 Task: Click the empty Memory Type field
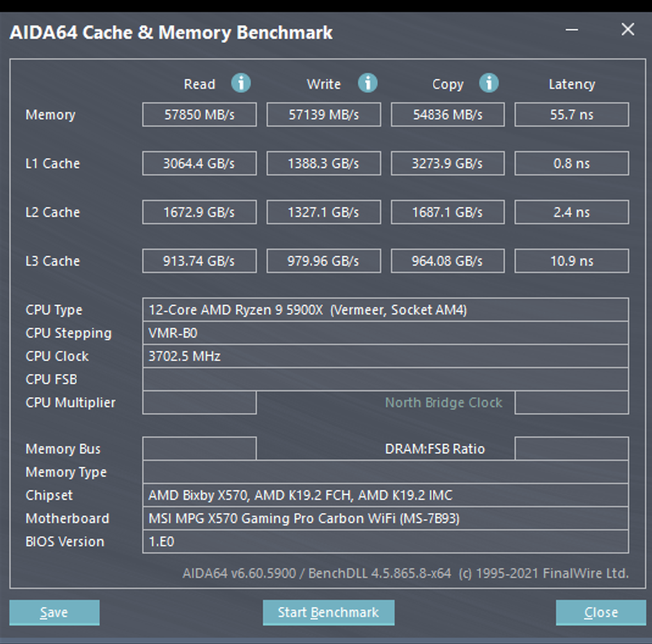[x=385, y=472]
